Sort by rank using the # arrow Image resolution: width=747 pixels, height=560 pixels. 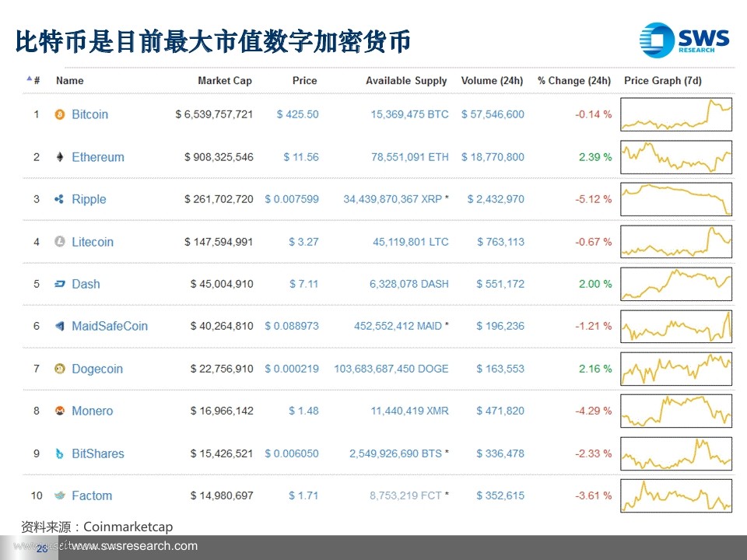click(29, 78)
